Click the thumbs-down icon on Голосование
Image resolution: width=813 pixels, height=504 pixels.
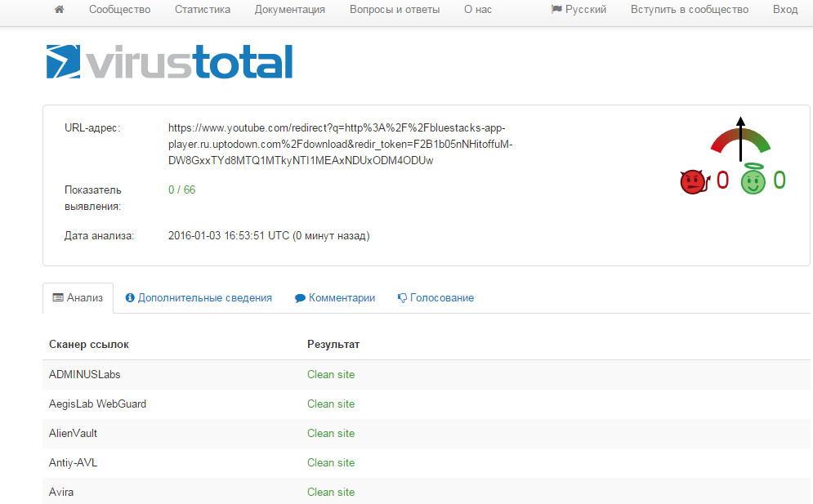point(402,298)
